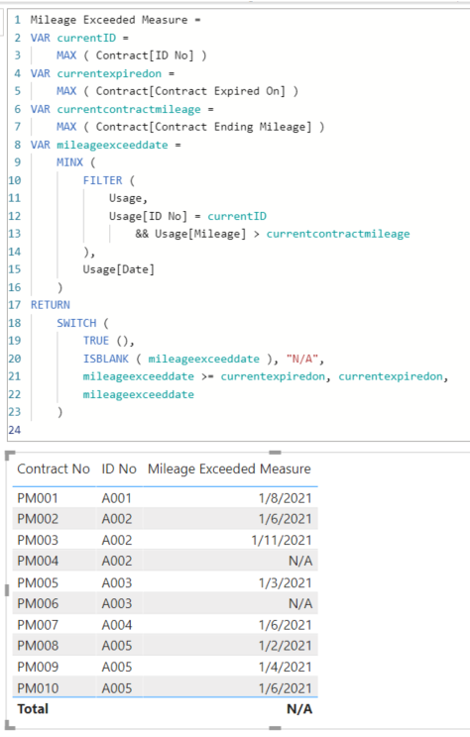Click Contract[Contract Expired On] in formula
This screenshot has height=737, width=470.
coord(190,91)
